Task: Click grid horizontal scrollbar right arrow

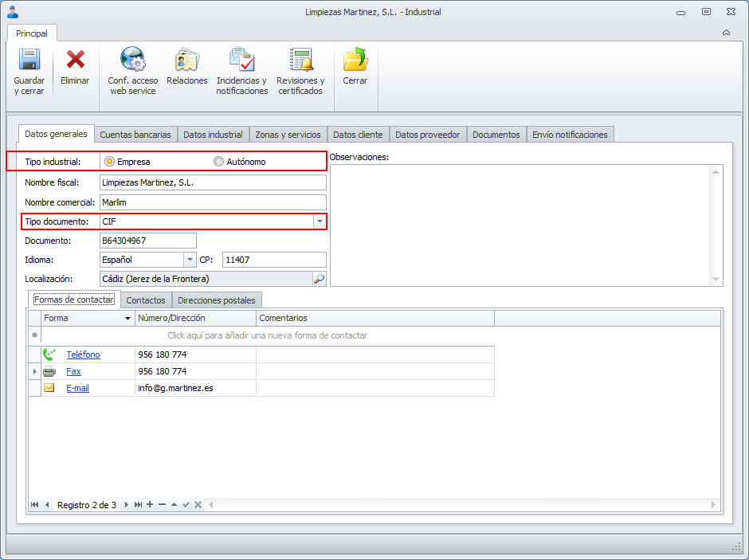Action: click(713, 504)
